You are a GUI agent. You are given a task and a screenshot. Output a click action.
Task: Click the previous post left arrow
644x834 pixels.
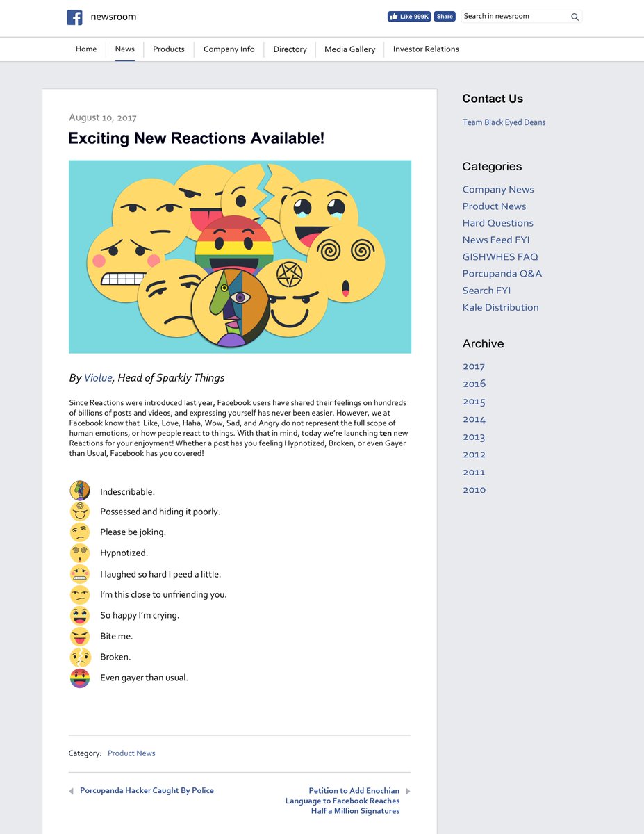[x=71, y=791]
